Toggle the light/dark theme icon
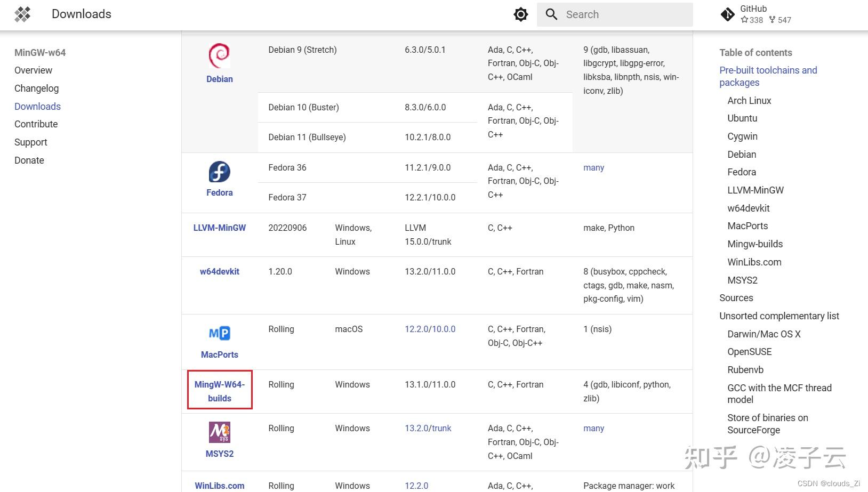Image resolution: width=868 pixels, height=492 pixels. [520, 14]
